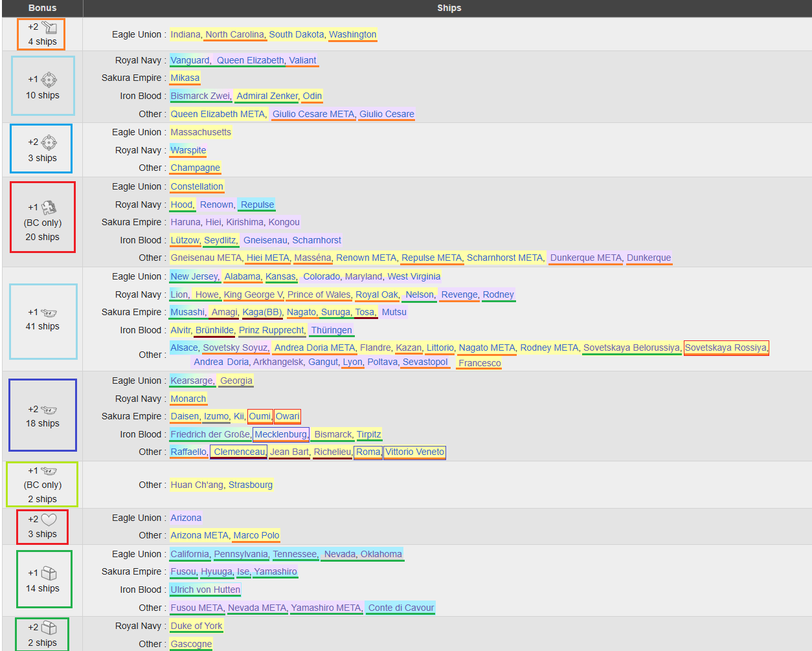The width and height of the screenshot is (812, 651).
Task: Click the crosshair icon in the 10 ships row
Action: 49,80
